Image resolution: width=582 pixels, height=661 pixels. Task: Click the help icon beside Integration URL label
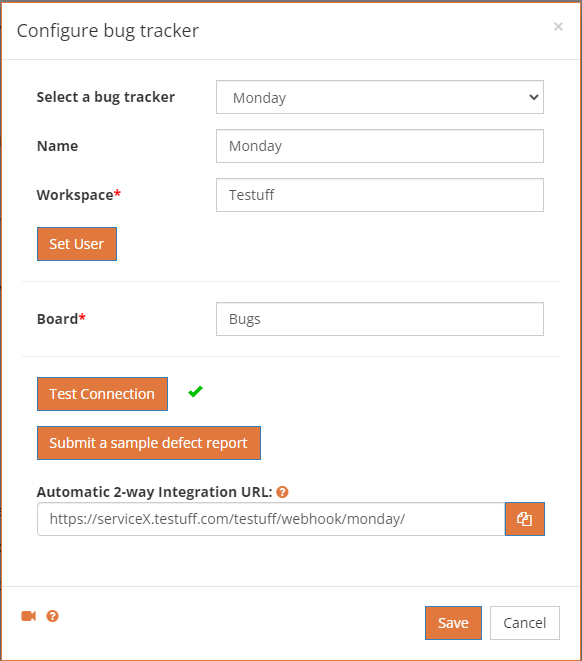282,492
